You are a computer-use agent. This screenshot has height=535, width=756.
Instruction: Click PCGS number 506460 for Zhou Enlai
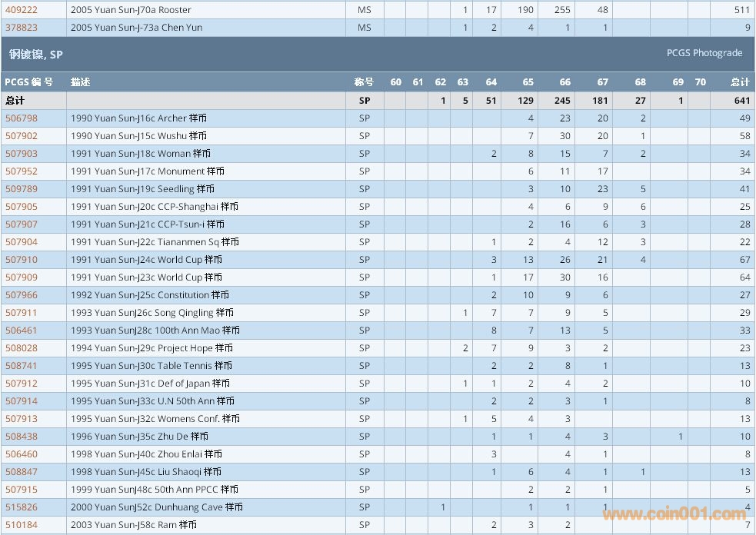[x=22, y=454]
